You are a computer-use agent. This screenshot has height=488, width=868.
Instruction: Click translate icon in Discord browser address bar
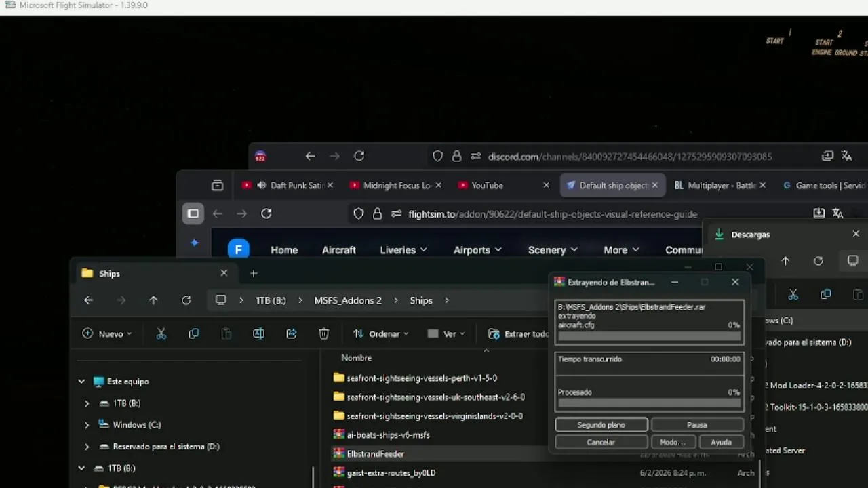click(x=846, y=156)
